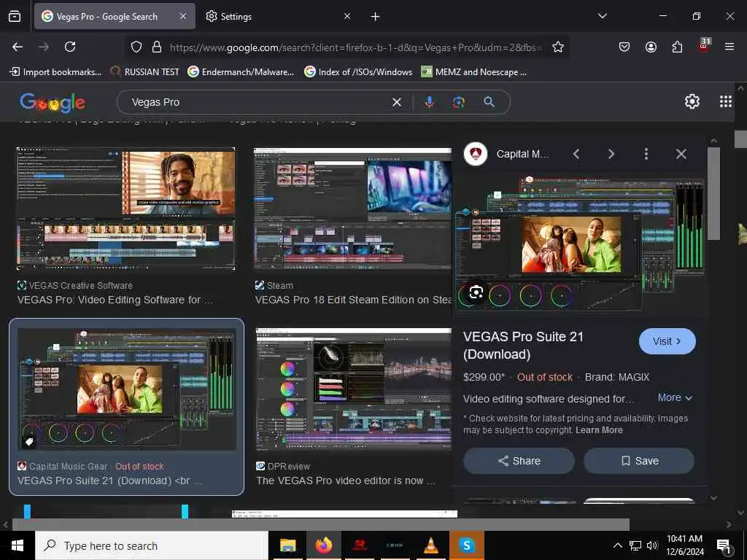This screenshot has width=747, height=560.
Task: Click the large preview image in the side panel
Action: coord(580,244)
